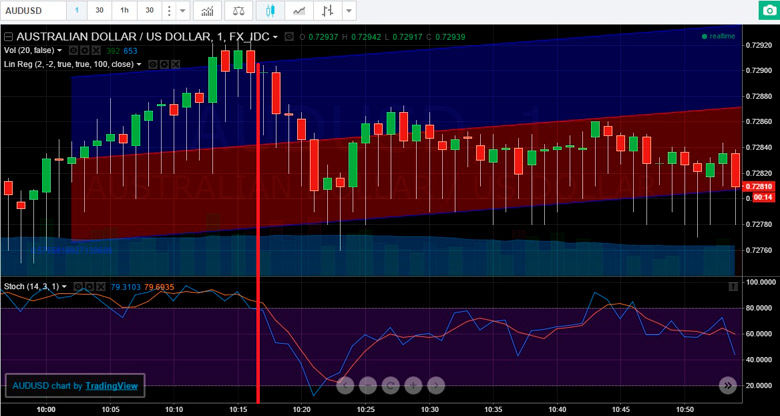The image size is (780, 416).
Task: Hide the Lin Reg indicator via eye icon
Action: (x=153, y=65)
